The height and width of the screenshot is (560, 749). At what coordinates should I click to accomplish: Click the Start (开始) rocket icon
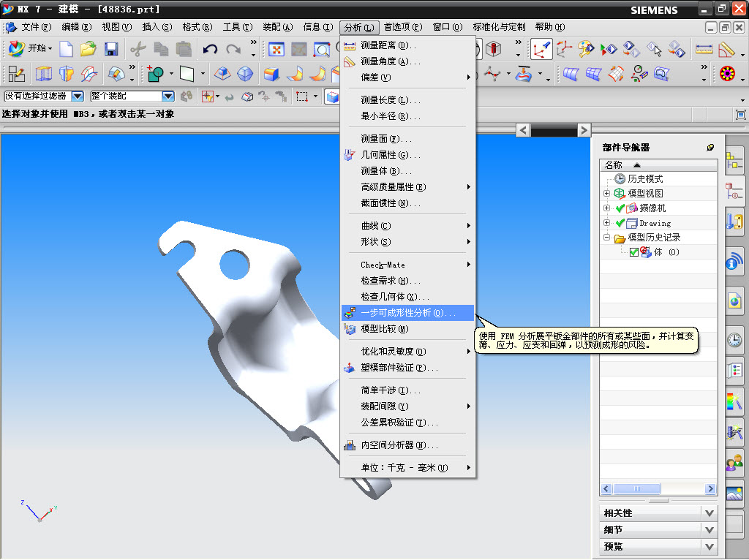[x=16, y=48]
